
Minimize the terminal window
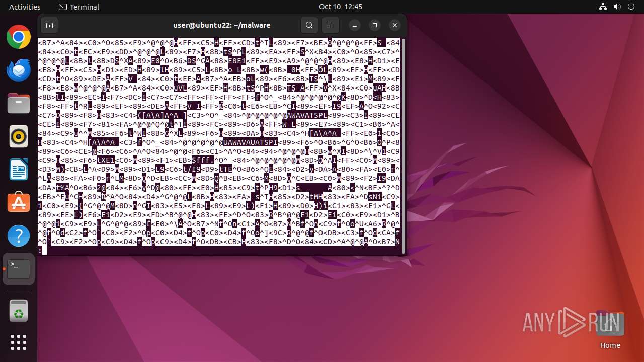tap(355, 25)
